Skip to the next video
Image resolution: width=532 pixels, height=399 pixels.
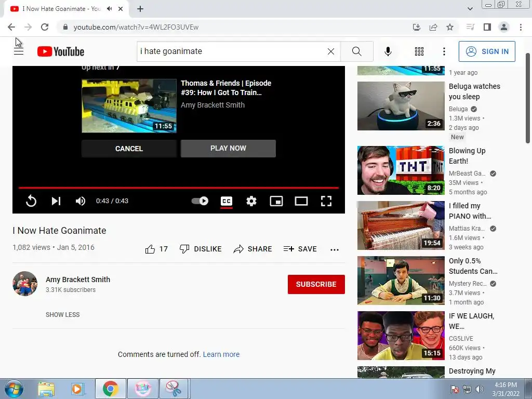click(x=56, y=201)
